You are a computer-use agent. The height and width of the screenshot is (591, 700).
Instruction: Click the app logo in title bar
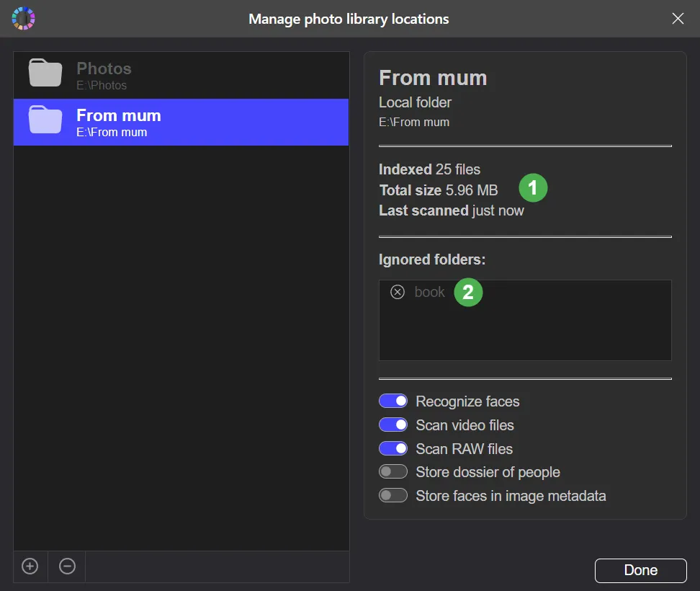tap(23, 18)
